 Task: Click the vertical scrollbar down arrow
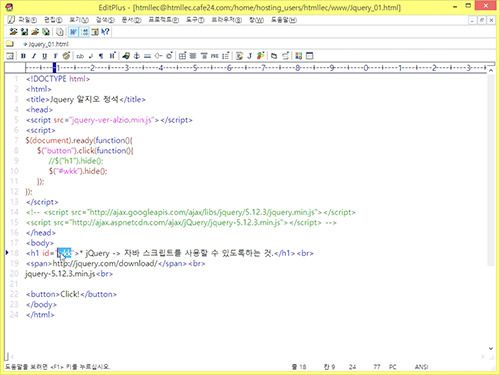[491, 348]
